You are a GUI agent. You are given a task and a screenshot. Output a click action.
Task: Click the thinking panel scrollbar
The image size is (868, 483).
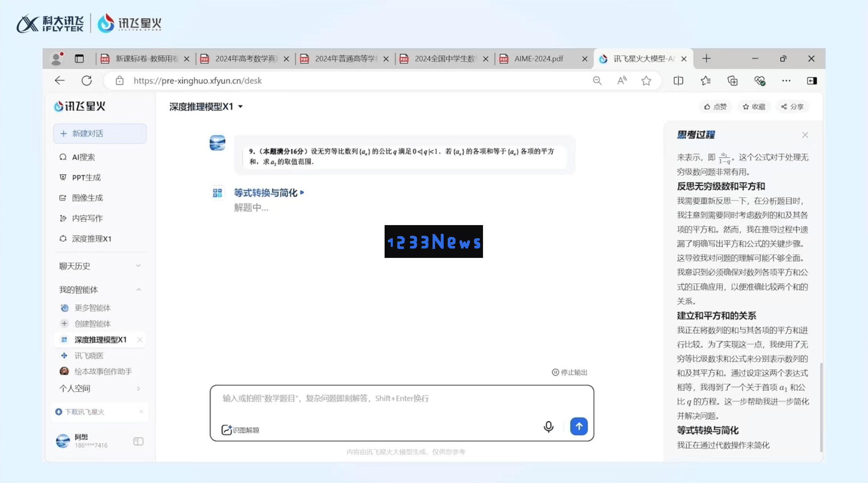click(x=821, y=407)
